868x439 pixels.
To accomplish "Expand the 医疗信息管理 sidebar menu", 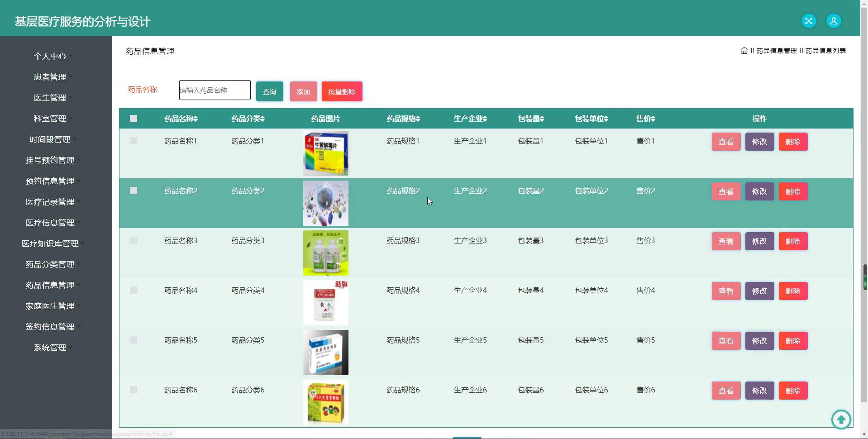I will point(53,223).
